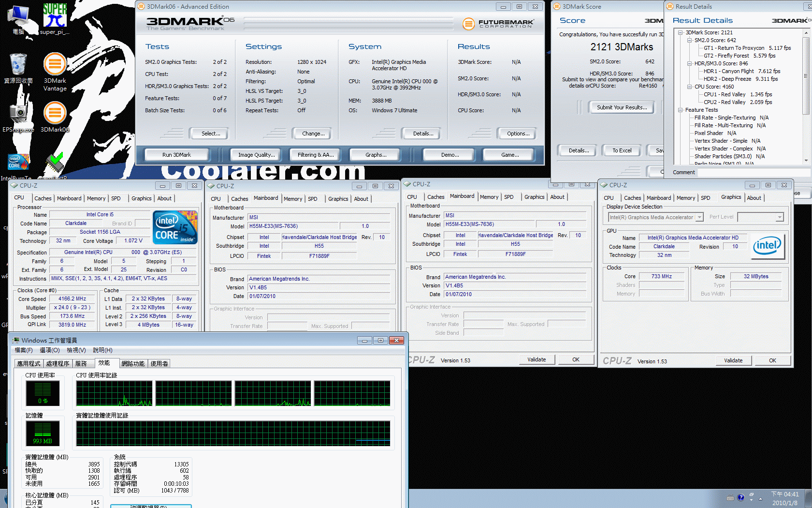Open the Processes tab in Task Manager

coord(58,363)
